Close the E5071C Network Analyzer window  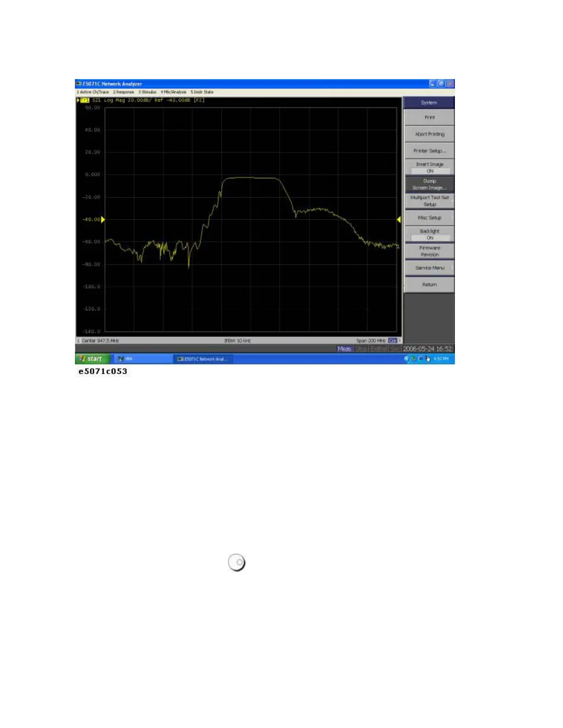click(450, 84)
